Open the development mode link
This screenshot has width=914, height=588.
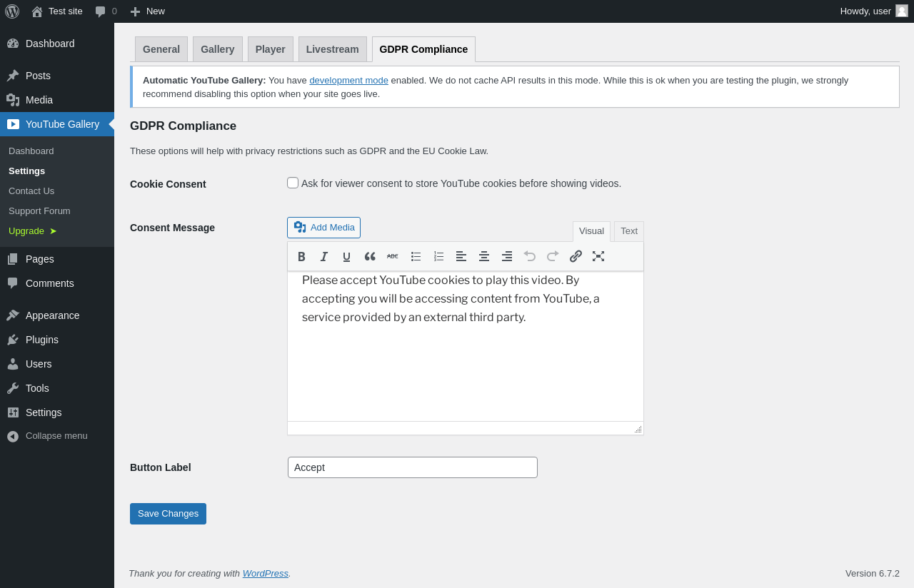click(348, 80)
